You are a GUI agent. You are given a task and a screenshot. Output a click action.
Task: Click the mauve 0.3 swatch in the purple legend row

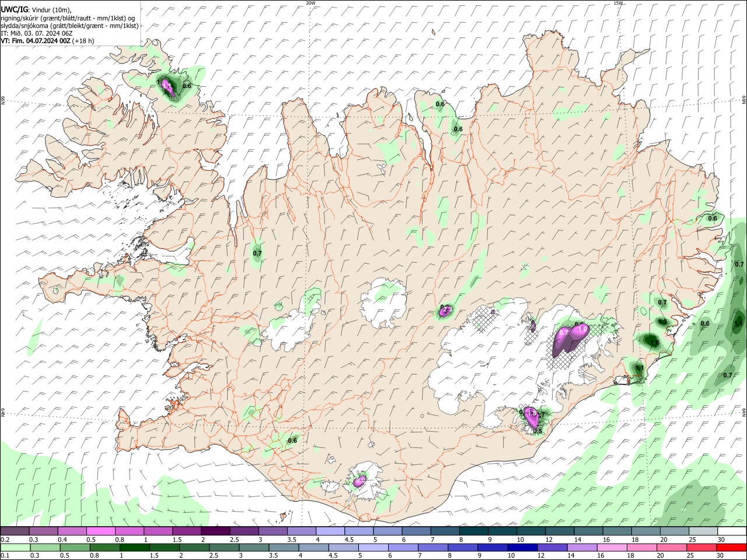pyautogui.click(x=44, y=531)
